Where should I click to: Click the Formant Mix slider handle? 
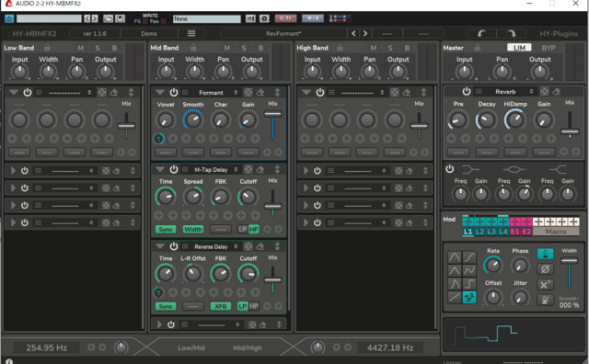click(x=272, y=114)
